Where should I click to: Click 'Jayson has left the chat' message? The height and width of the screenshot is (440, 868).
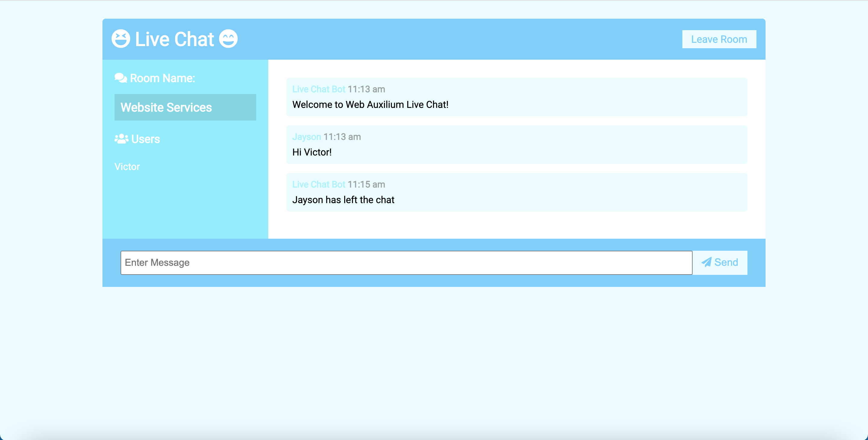tap(343, 200)
